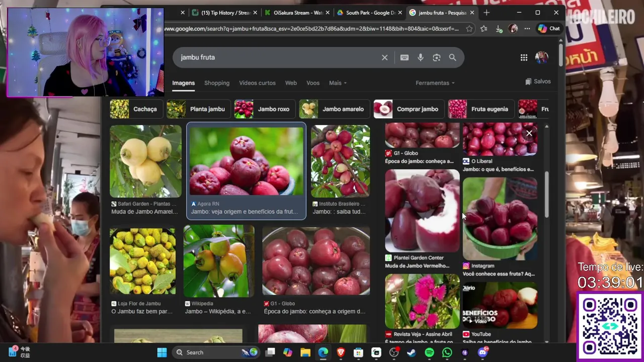
Task: Open Google account profile avatar
Action: click(542, 57)
